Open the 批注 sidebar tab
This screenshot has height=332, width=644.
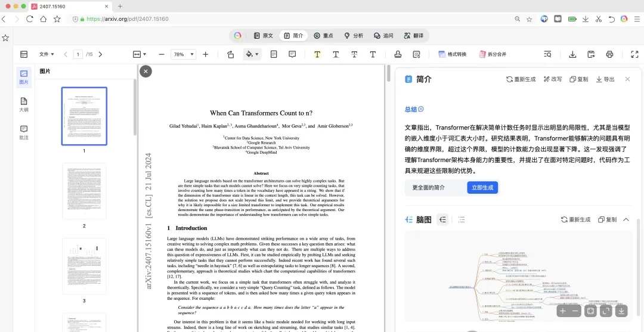coord(24,132)
